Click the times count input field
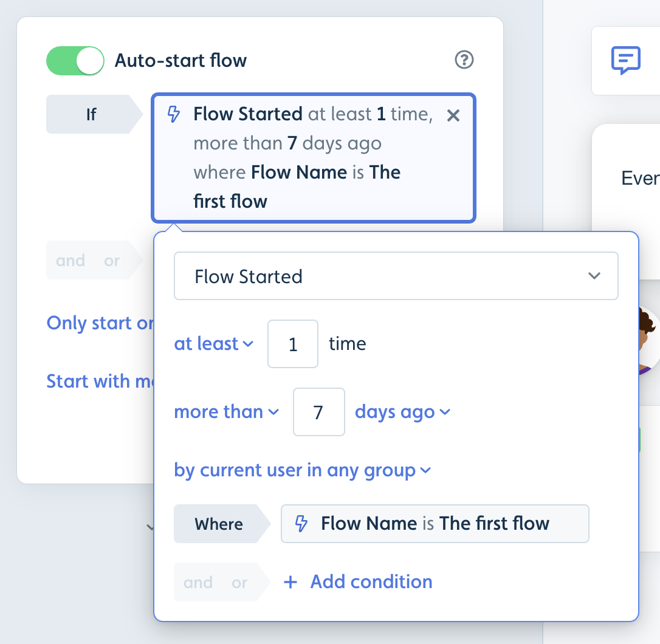Image resolution: width=660 pixels, height=644 pixels. 293,344
